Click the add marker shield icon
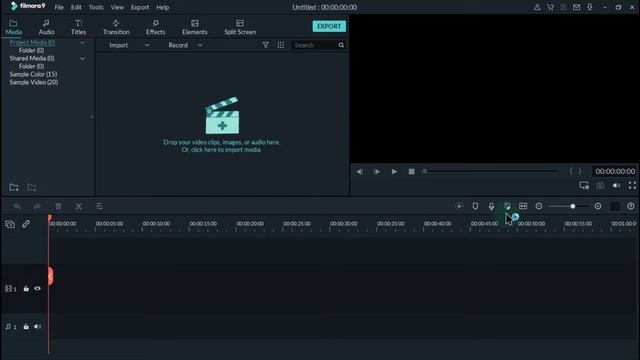This screenshot has width=640, height=360. (x=475, y=206)
